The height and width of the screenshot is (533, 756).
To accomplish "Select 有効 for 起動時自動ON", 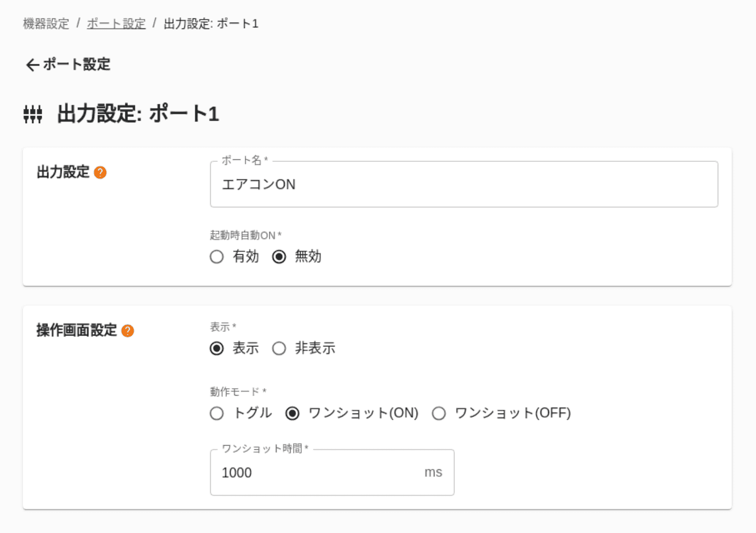I will tap(217, 257).
